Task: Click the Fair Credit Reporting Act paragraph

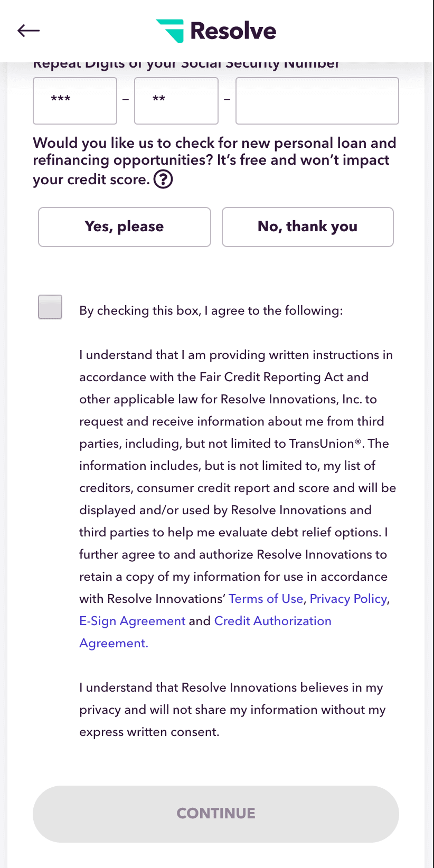Action: [238, 499]
